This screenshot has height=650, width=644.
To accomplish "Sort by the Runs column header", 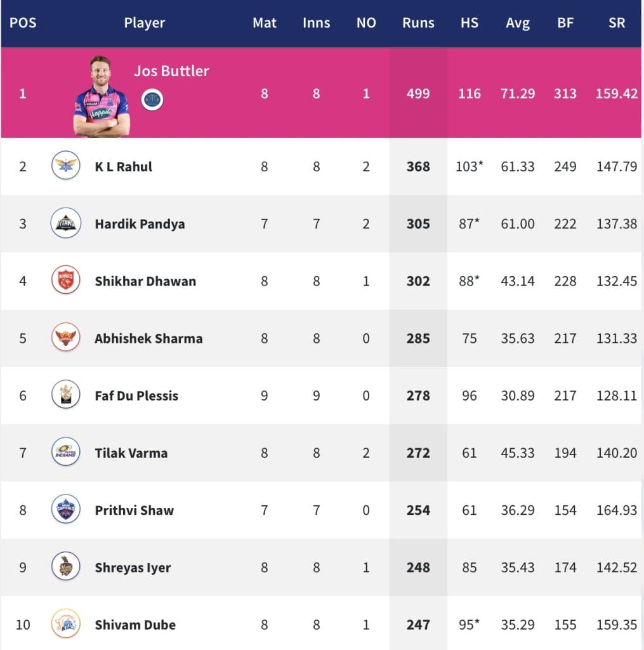I will point(418,23).
